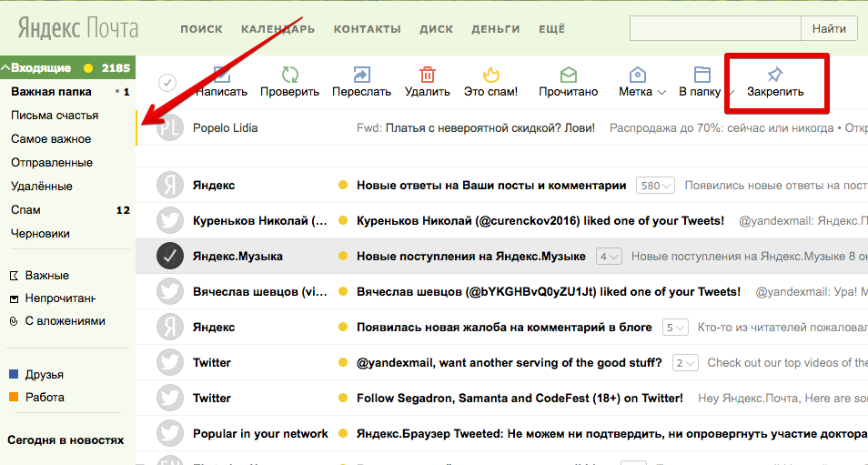Open the Спам folder
The height and width of the screenshot is (465, 868).
pyautogui.click(x=25, y=210)
